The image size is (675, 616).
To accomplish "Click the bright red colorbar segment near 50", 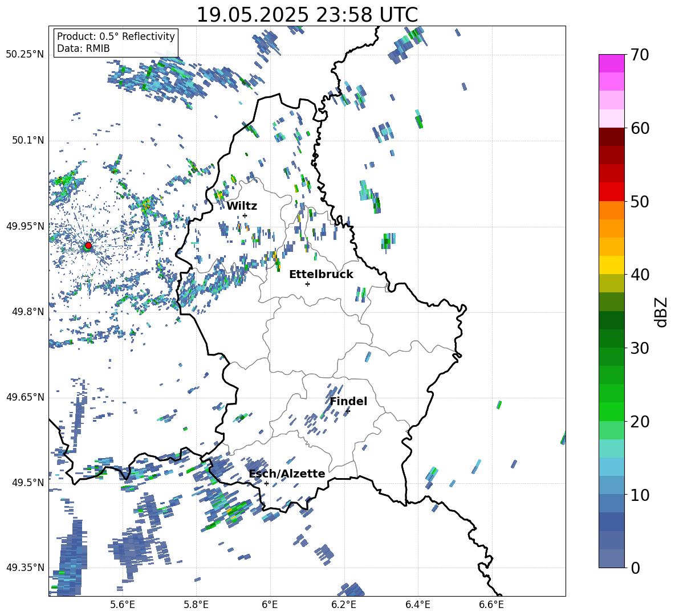I will (611, 192).
